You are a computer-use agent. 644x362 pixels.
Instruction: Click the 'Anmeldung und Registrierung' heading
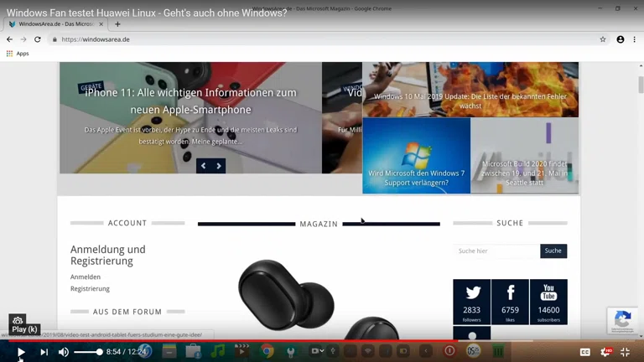[108, 256]
